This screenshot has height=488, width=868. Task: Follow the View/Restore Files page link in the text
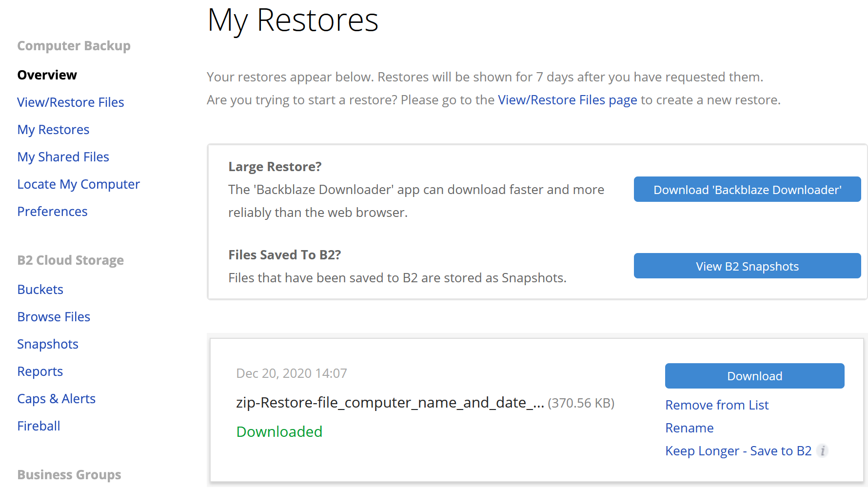coord(568,100)
